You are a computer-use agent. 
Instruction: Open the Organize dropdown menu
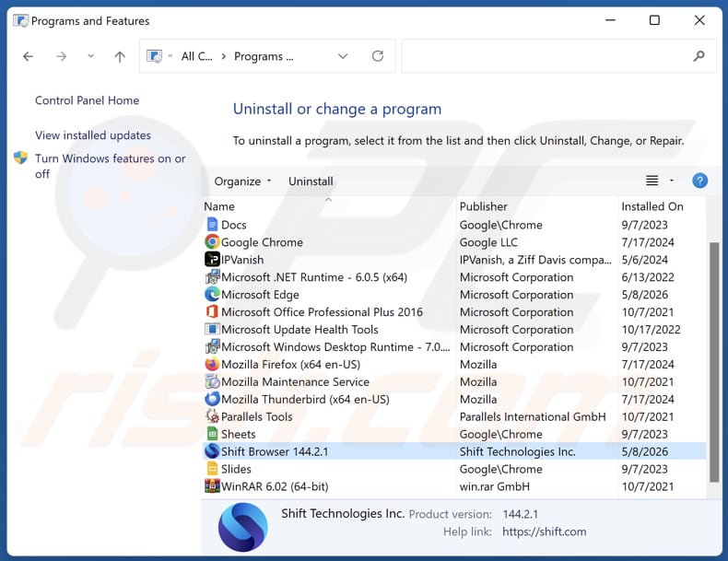[x=242, y=181]
